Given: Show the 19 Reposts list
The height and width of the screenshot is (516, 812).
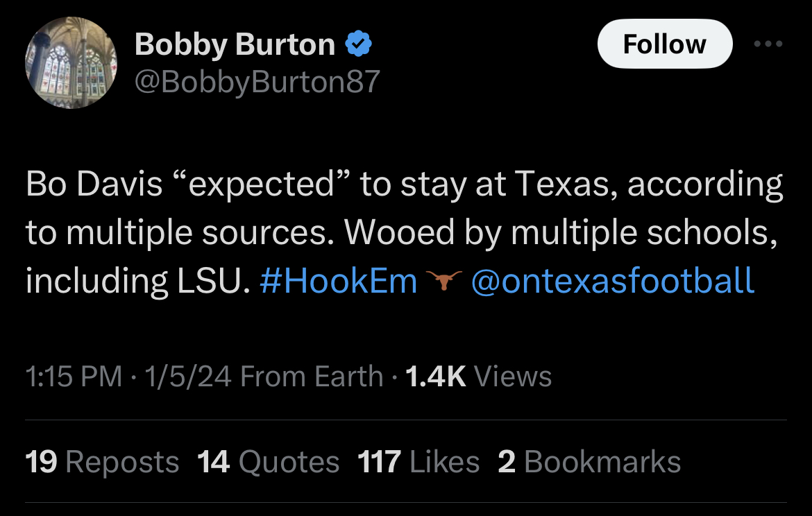Looking at the screenshot, I should pyautogui.click(x=102, y=462).
